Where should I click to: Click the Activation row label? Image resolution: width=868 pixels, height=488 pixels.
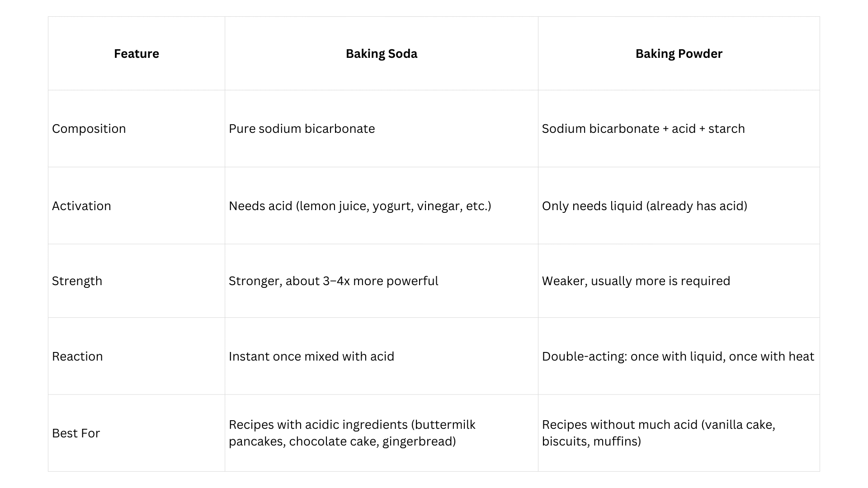[81, 206]
